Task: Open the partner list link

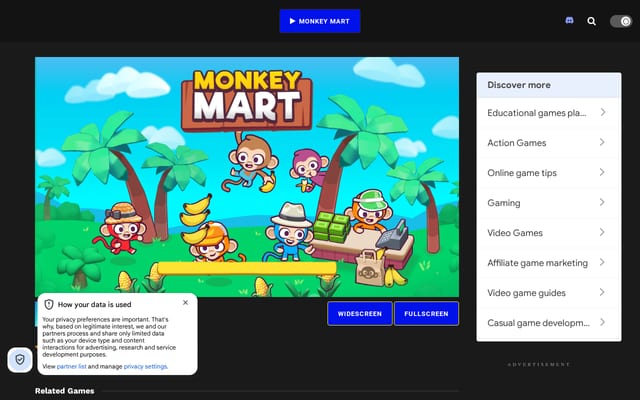Action: (x=71, y=367)
